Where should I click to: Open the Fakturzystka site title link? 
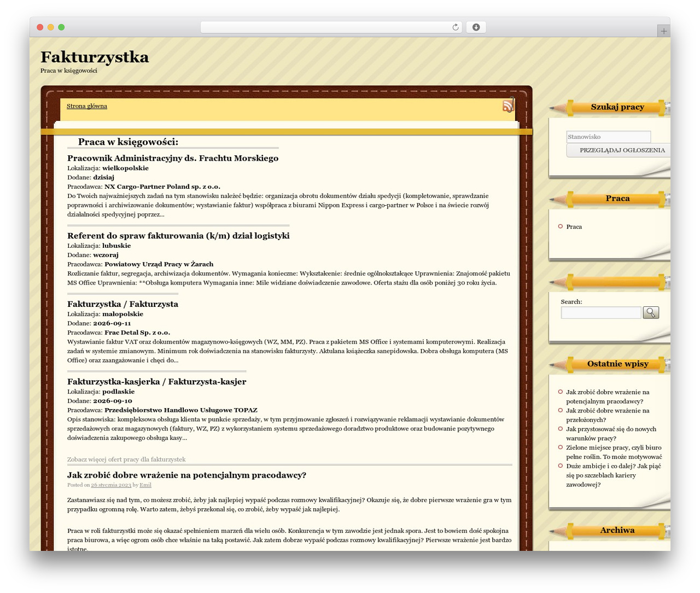coord(95,57)
